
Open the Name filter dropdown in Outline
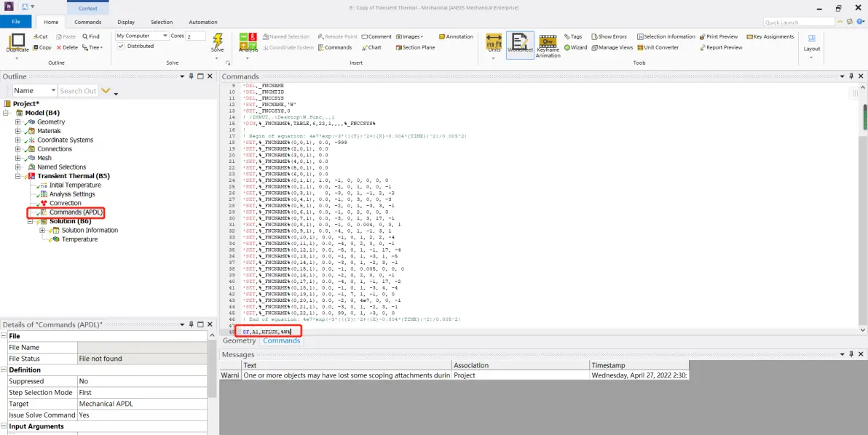pos(34,91)
